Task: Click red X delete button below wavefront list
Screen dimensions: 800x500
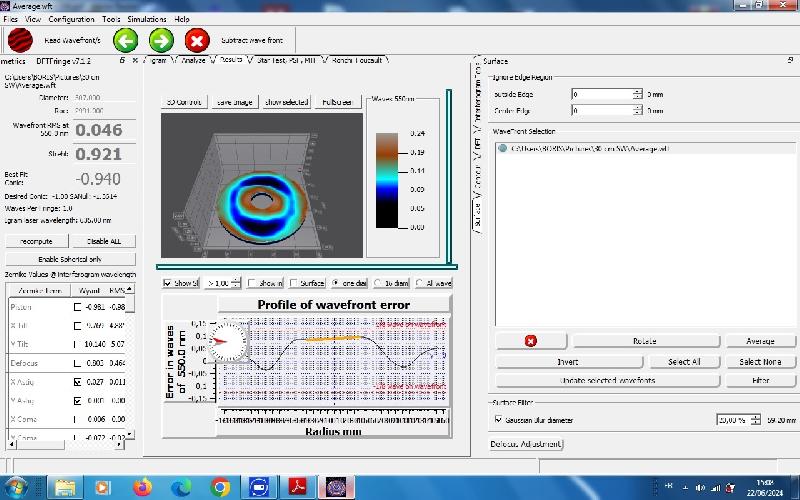Action: click(531, 341)
